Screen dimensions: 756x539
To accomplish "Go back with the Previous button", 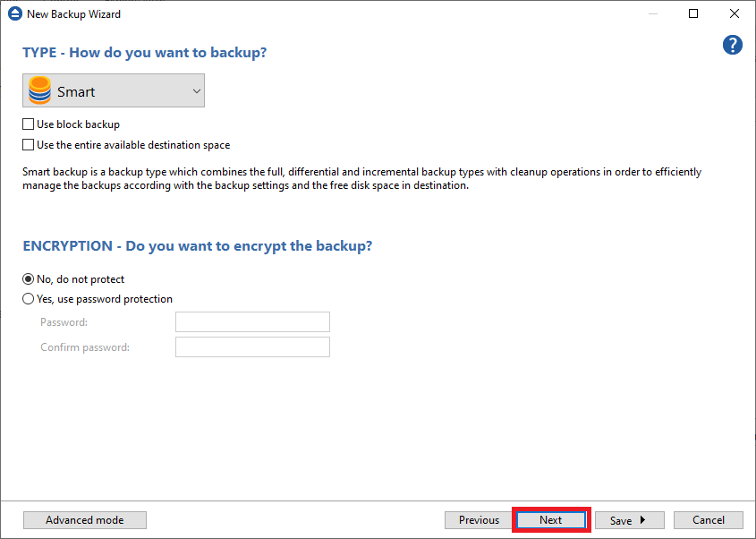I will (479, 520).
